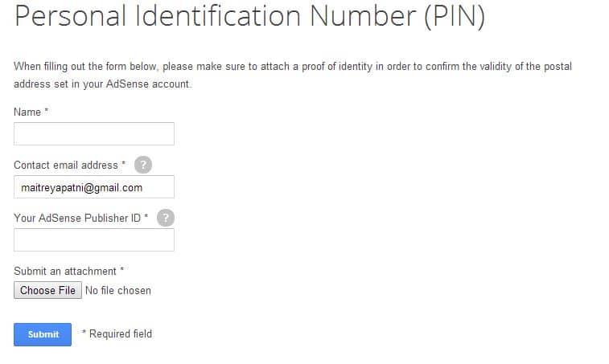Focus the Contact email address field
Image resolution: width=609 pixels, height=364 pixels.
click(x=94, y=187)
